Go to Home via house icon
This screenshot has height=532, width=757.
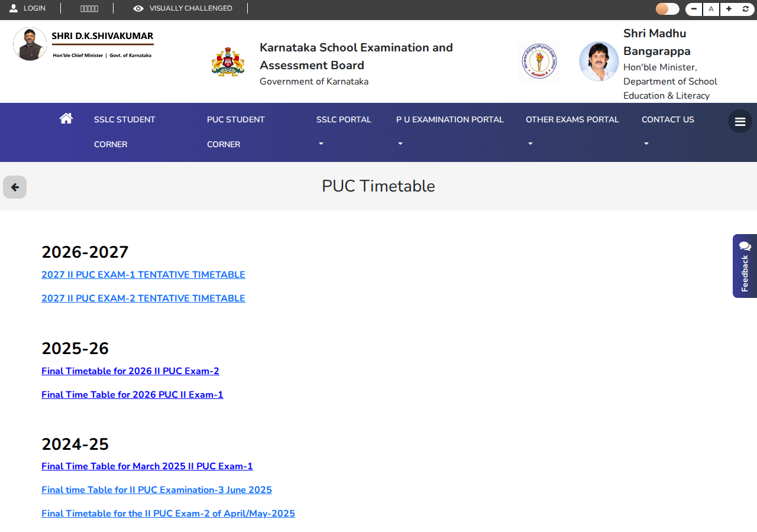66,118
